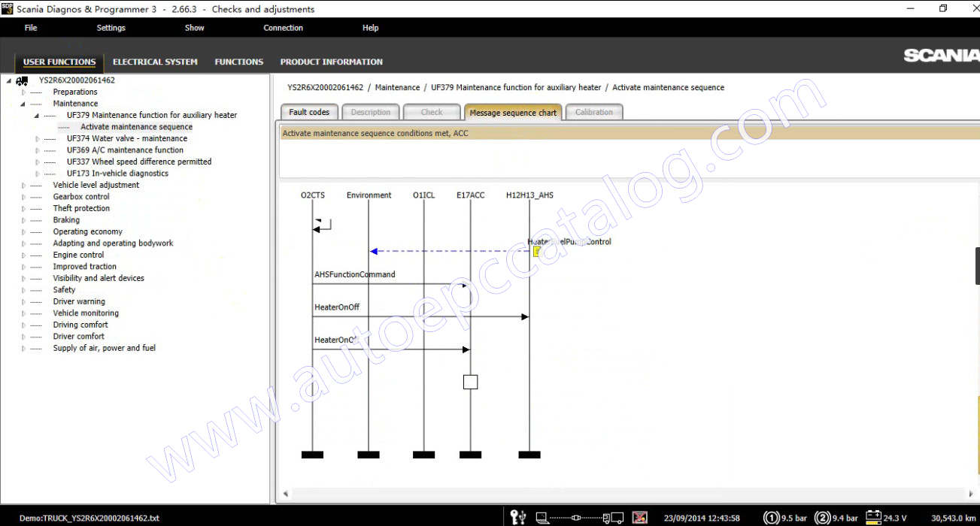Select Visibility and alert devices
980x526 pixels.
[99, 278]
